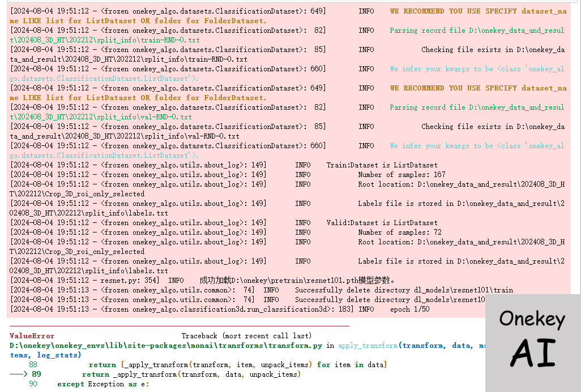Click 'Number of samples: 167' log entry
The height and width of the screenshot is (392, 581).
pyautogui.click(x=401, y=175)
